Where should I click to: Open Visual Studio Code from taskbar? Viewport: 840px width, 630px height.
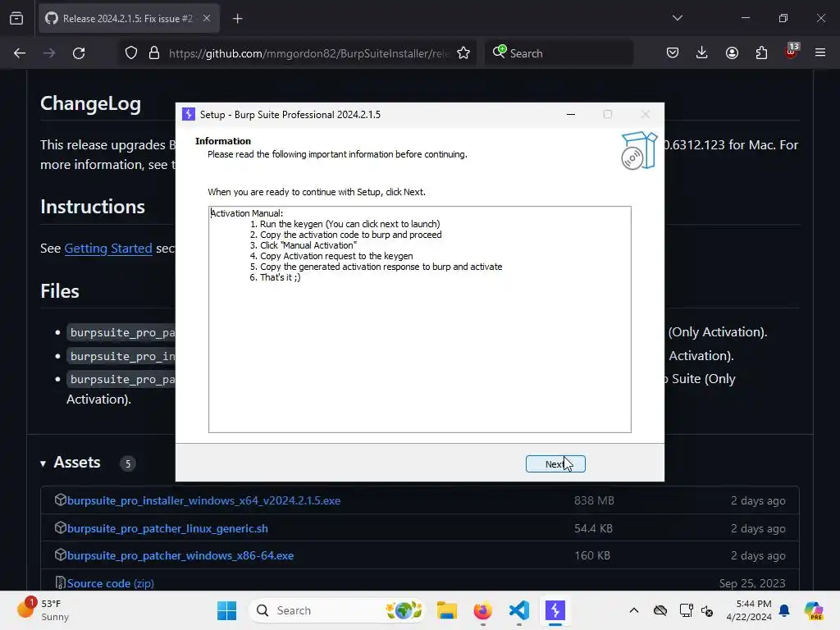coord(519,610)
